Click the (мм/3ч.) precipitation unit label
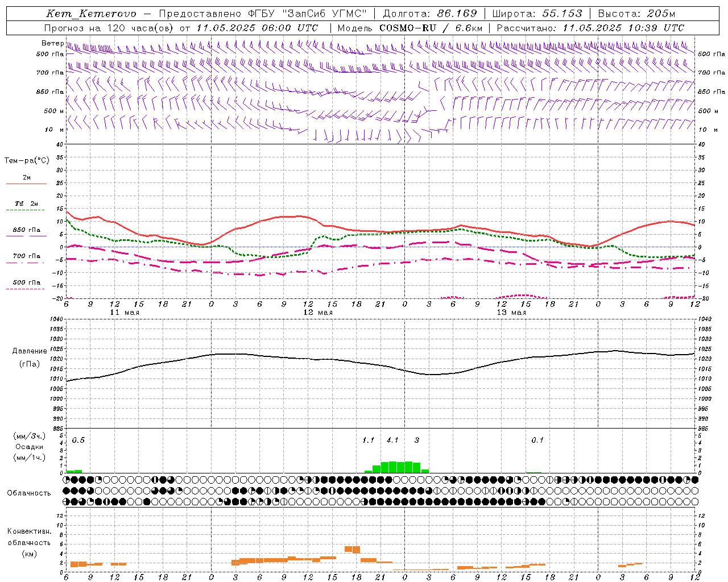Viewport: 728px width, 582px height. tap(30, 436)
